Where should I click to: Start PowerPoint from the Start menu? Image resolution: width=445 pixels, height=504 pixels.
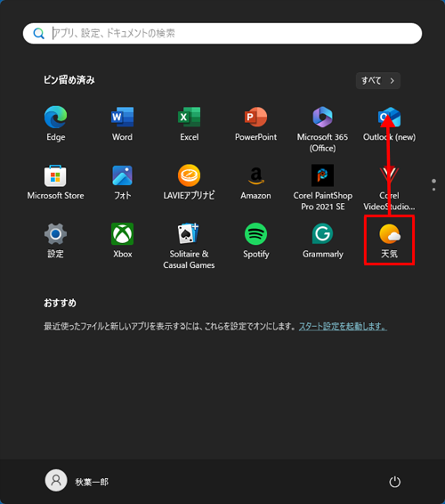point(255,124)
